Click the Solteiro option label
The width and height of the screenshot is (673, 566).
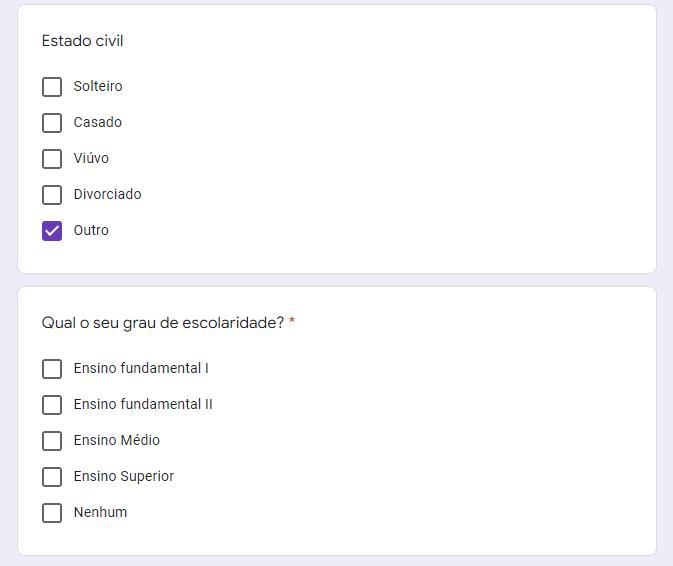pyautogui.click(x=98, y=87)
